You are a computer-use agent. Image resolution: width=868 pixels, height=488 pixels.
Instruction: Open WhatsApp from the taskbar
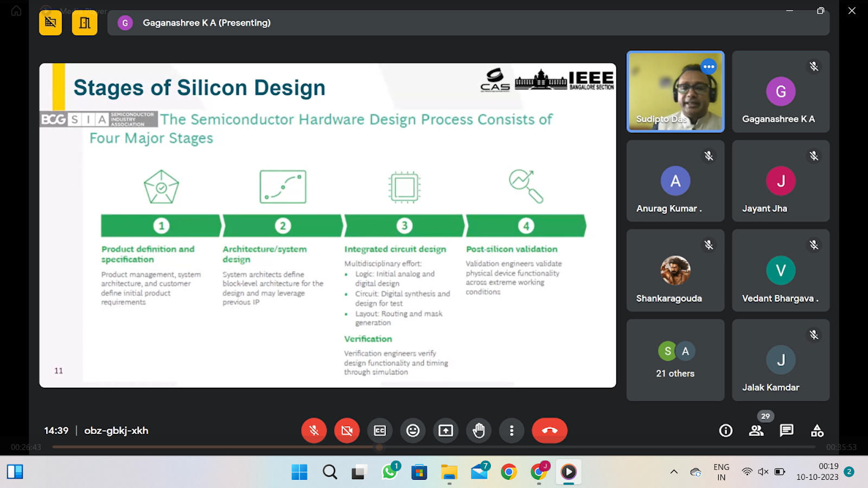tap(390, 472)
